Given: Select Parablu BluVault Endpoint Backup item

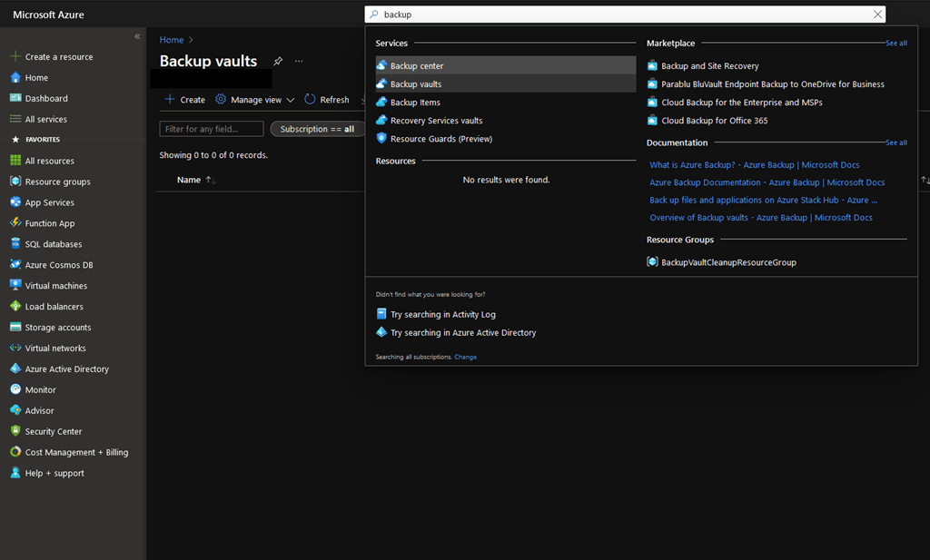Looking at the screenshot, I should pyautogui.click(x=773, y=84).
